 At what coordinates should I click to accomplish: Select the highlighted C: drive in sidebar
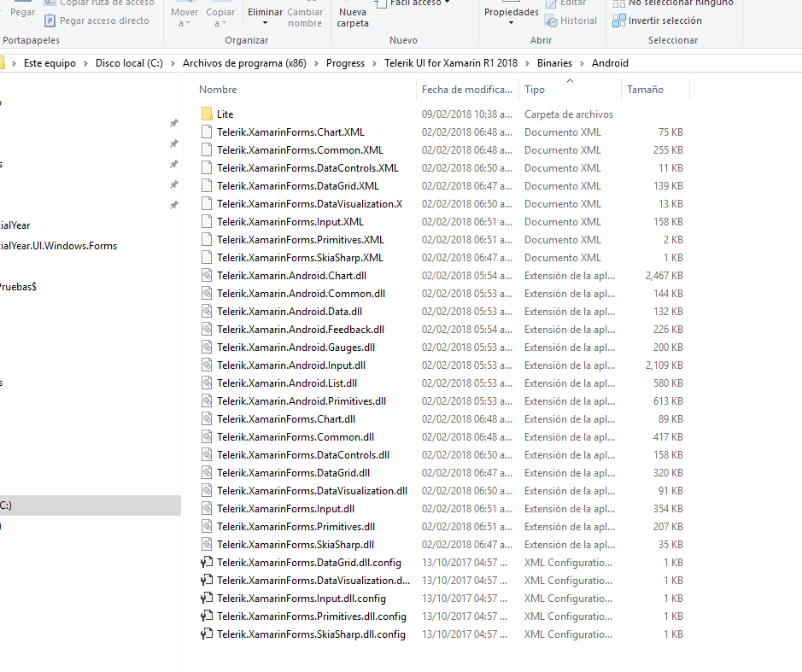(x=91, y=505)
